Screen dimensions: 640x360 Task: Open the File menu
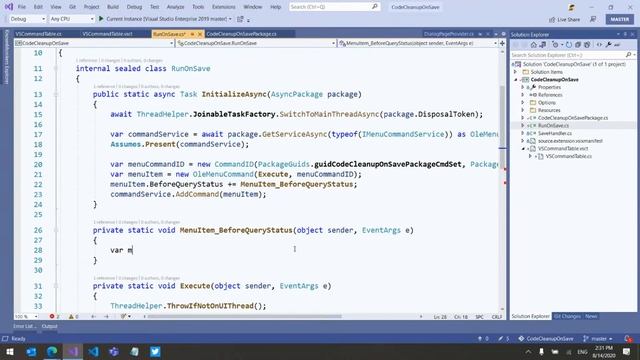point(22,7)
